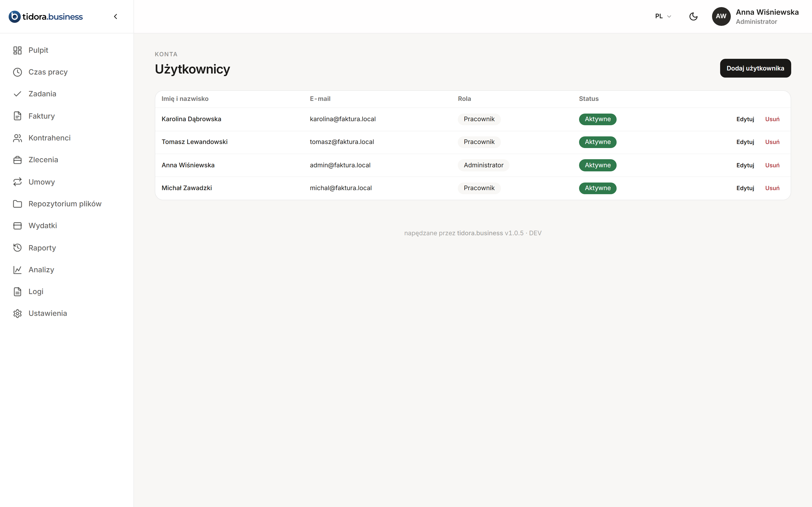
Task: Toggle dark mode with moon icon
Action: point(693,16)
